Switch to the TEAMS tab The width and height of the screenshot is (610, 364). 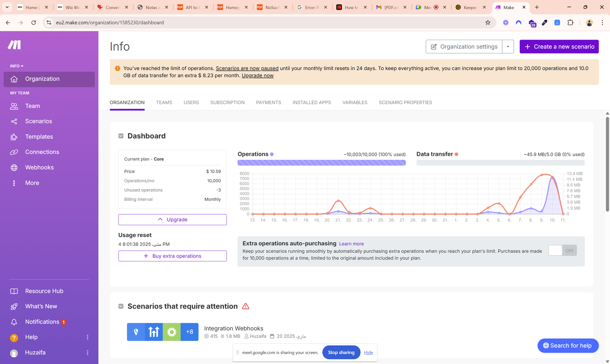(164, 103)
